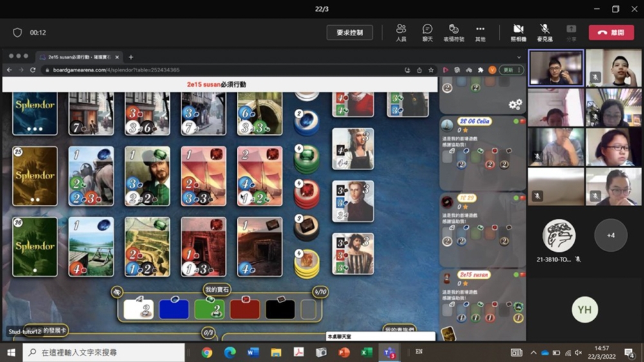Click the browser back arrow
The width and height of the screenshot is (644, 362).
(9, 70)
